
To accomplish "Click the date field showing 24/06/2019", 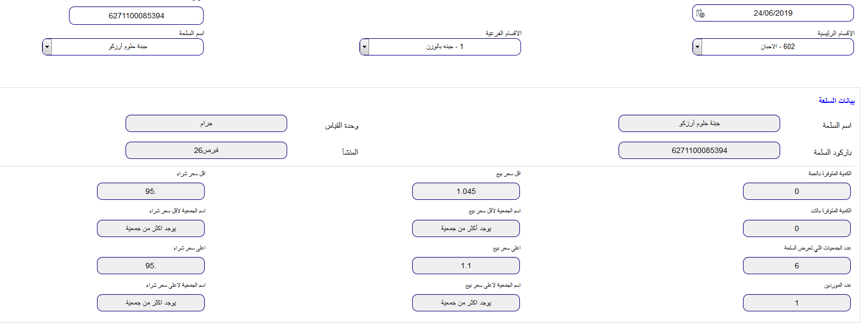I will tap(773, 13).
